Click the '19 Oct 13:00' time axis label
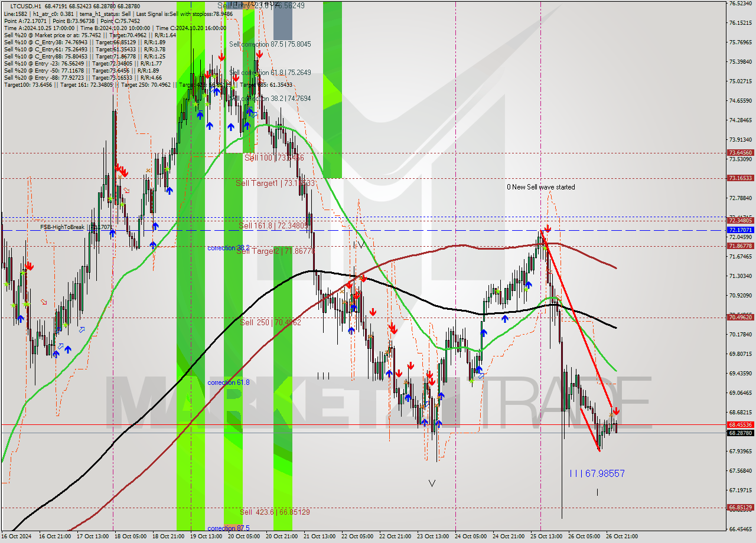This screenshot has width=756, height=543. pyautogui.click(x=206, y=537)
